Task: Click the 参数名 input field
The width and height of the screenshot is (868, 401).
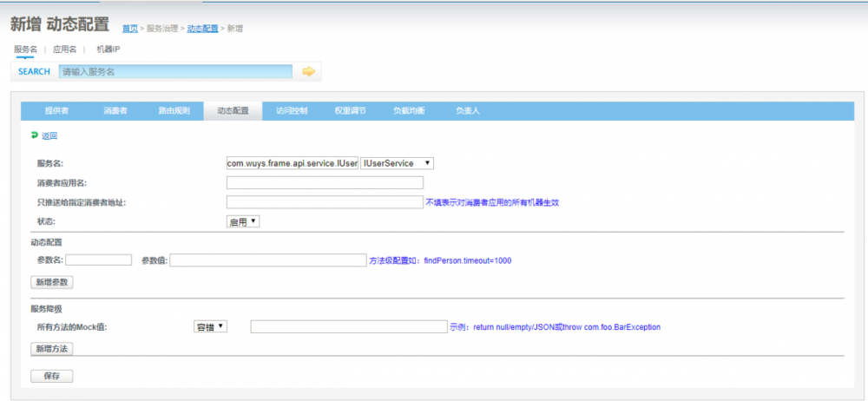Action: coord(99,260)
